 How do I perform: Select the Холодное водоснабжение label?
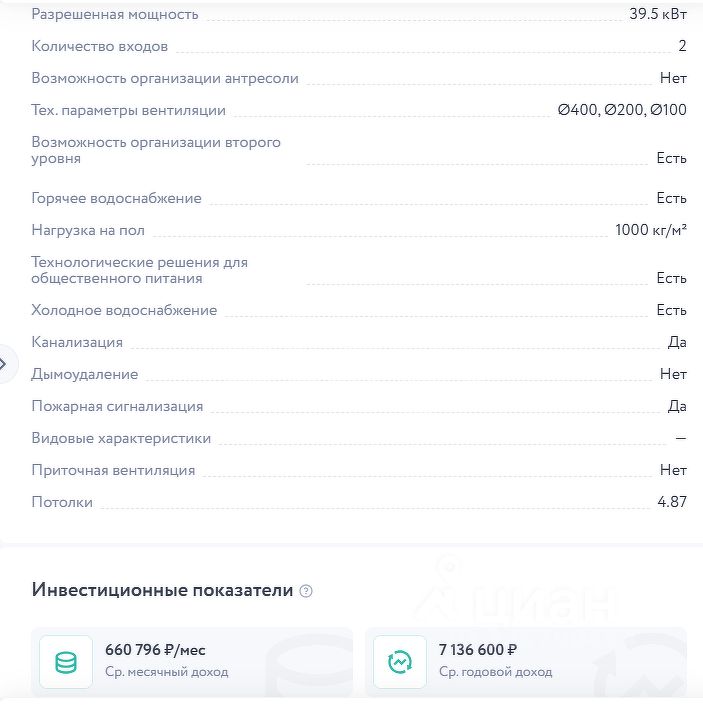124,310
